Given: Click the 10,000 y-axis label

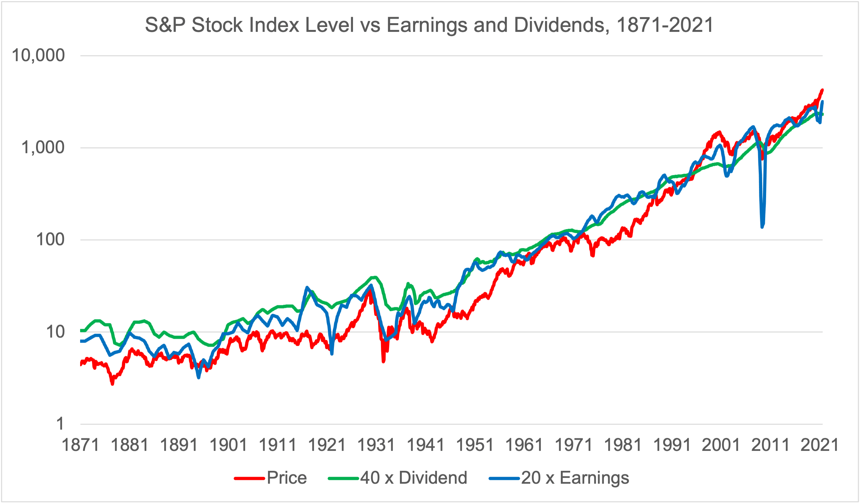Looking at the screenshot, I should pos(38,55).
